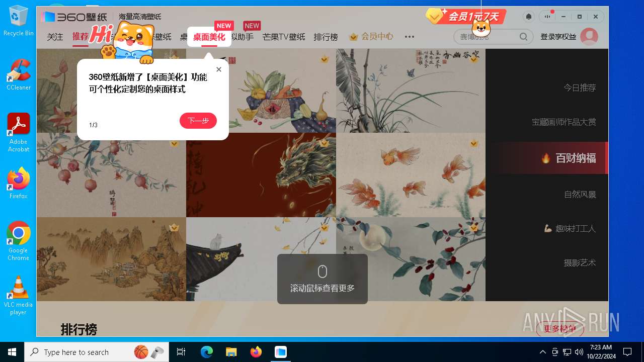Open the Firefox desktop icon
644x362 pixels.
tap(18, 183)
